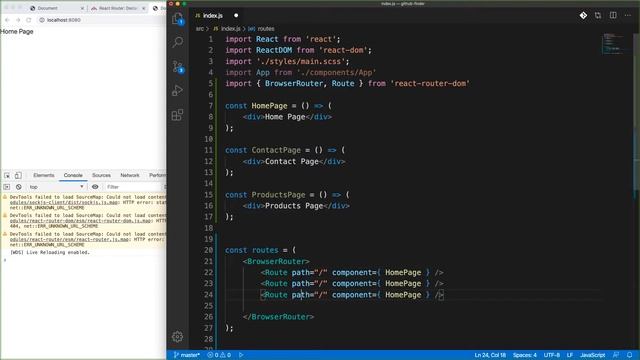
Task: Show the console sidebar
Action: 7,187
